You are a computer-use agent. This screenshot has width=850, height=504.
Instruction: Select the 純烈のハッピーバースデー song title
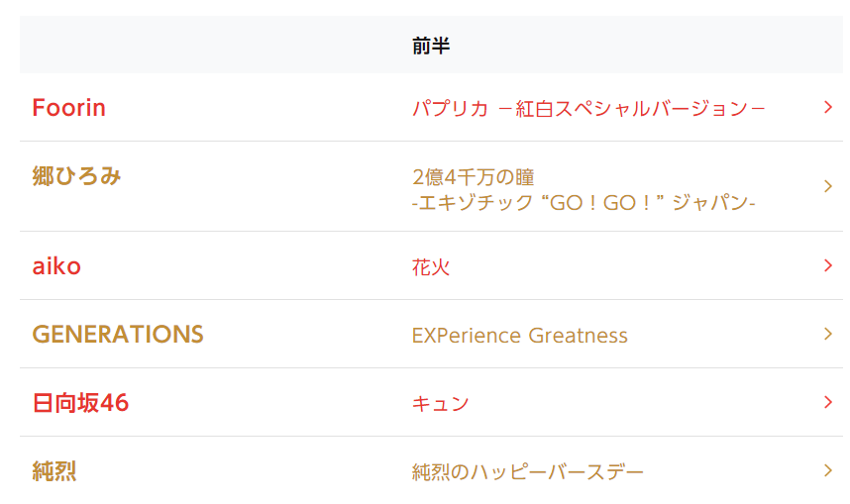pos(527,472)
